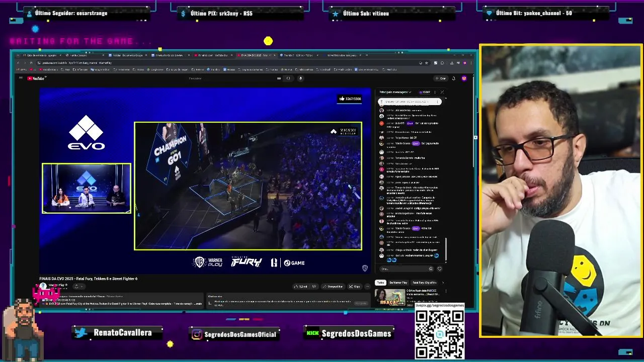This screenshot has width=644, height=362.
Task: Show more filter chips arrow
Action: [x=443, y=283]
